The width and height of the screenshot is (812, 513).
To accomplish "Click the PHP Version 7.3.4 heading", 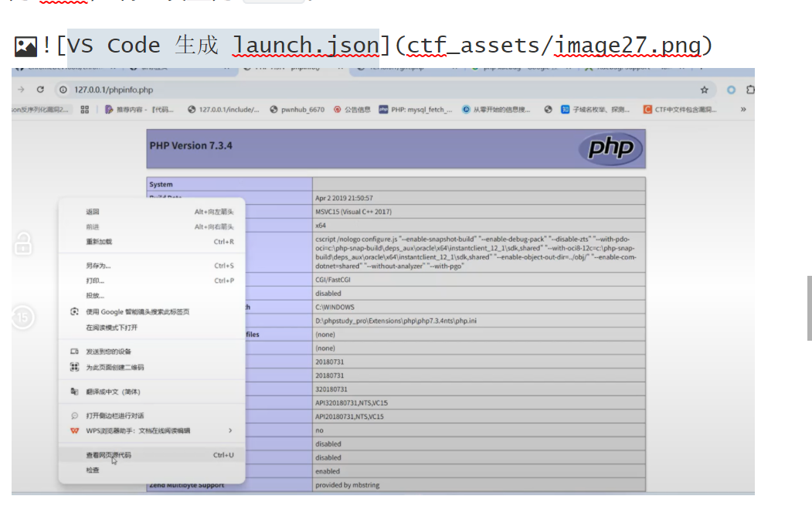I will pyautogui.click(x=191, y=146).
